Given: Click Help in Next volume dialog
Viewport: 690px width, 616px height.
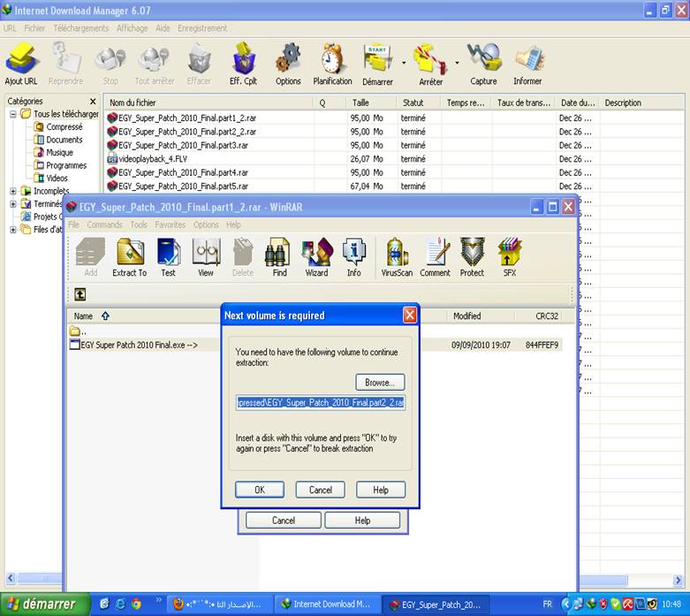Looking at the screenshot, I should (381, 490).
